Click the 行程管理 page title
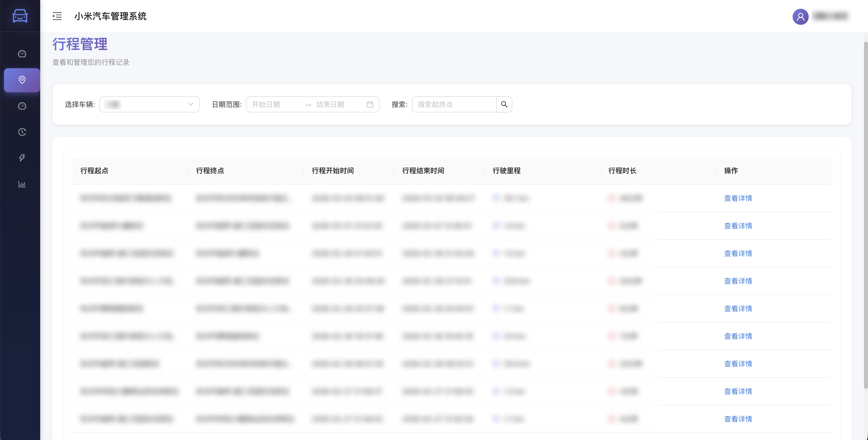 pos(80,44)
